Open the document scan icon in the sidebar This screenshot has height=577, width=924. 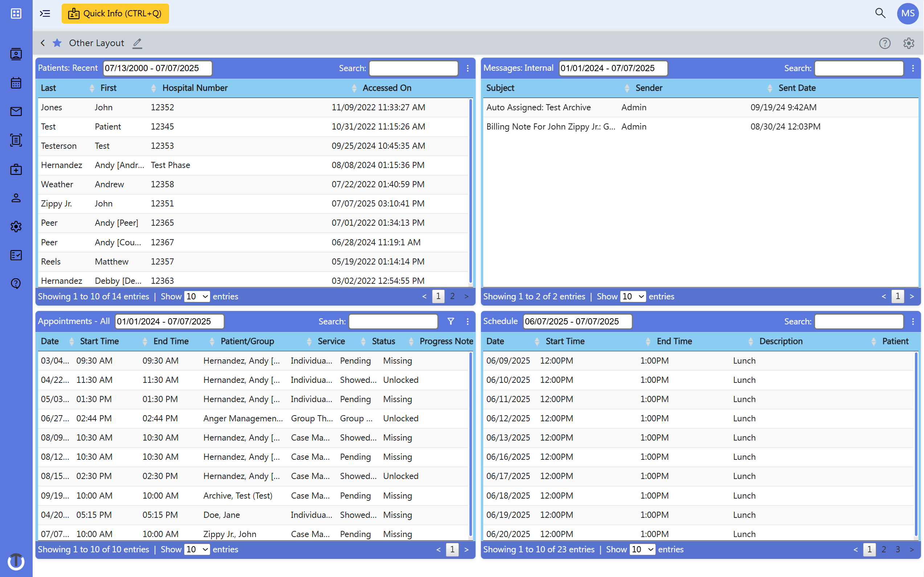click(x=16, y=140)
